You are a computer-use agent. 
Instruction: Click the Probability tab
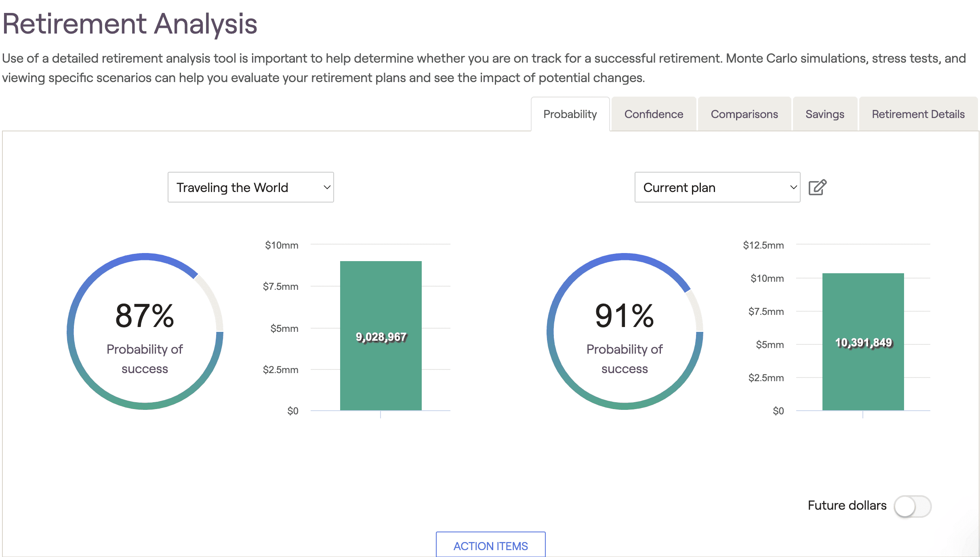tap(570, 114)
